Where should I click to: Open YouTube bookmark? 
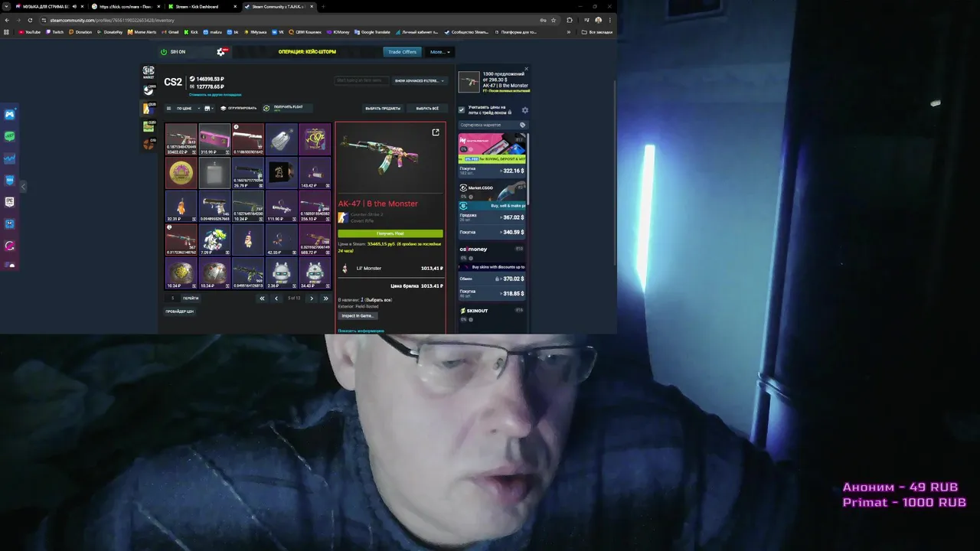[x=29, y=32]
